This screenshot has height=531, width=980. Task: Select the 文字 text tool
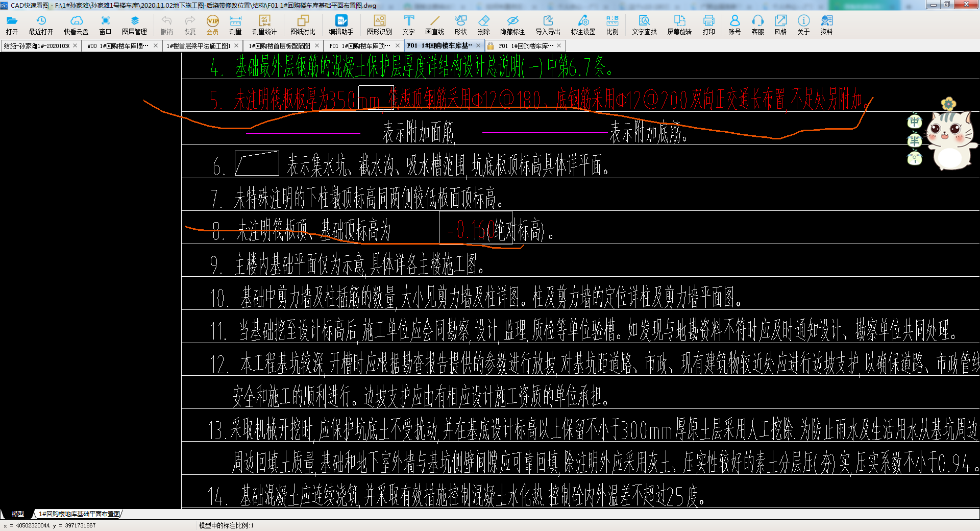[x=408, y=25]
